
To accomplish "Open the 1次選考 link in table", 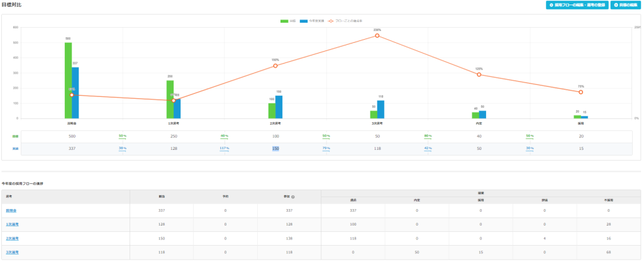I will pos(13,225).
